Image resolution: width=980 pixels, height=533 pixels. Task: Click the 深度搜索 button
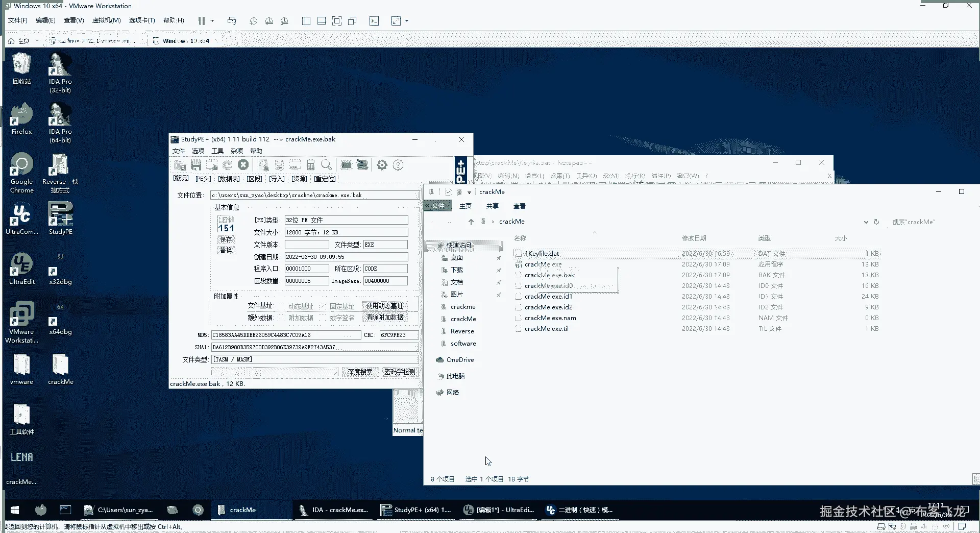tap(360, 372)
